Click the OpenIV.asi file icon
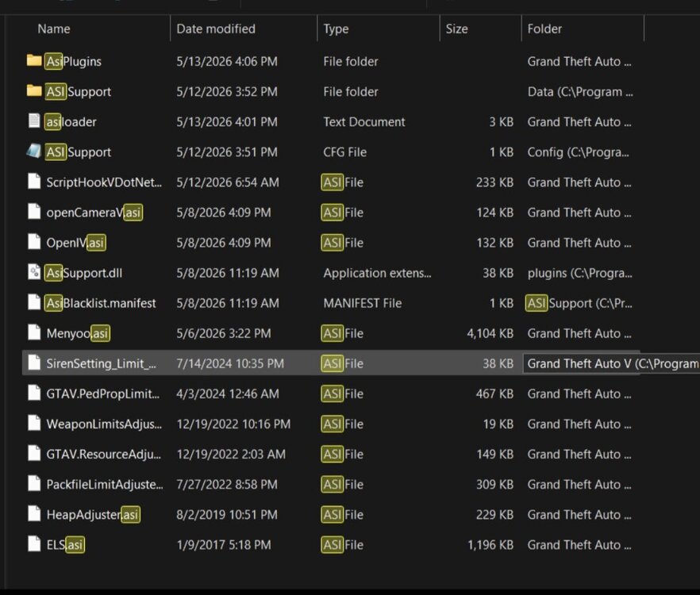 pyautogui.click(x=34, y=242)
